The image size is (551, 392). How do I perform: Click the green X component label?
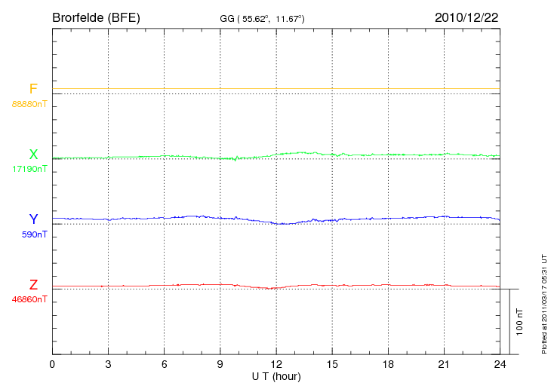[33, 155]
